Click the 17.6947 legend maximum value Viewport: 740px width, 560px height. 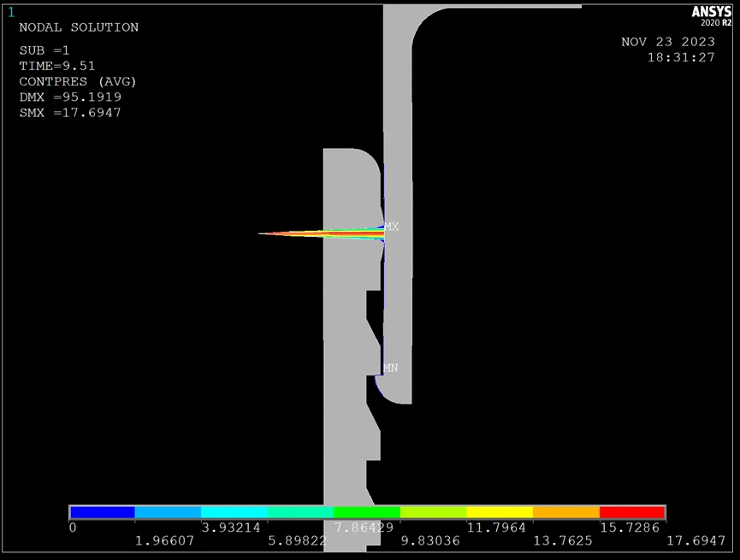pyautogui.click(x=697, y=541)
